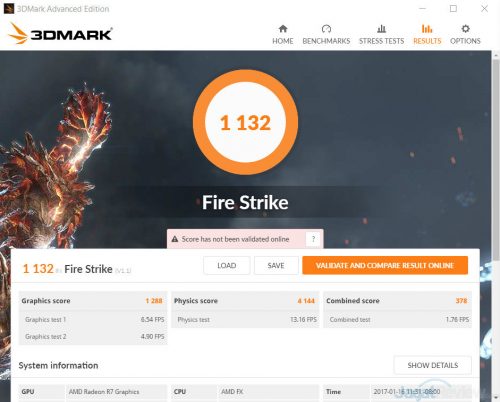Open Stress Tests via bar chart icon
Viewport: 500px width, 402px height.
(381, 29)
